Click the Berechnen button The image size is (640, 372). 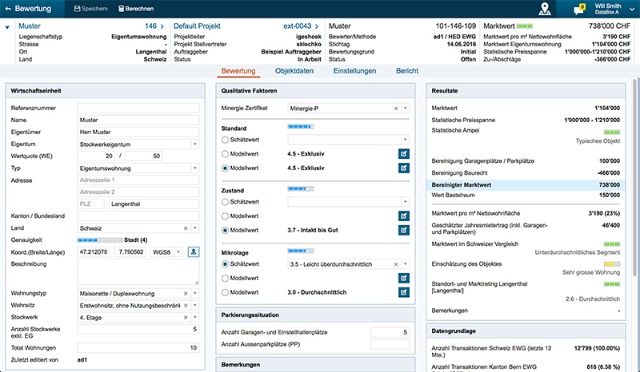click(136, 9)
